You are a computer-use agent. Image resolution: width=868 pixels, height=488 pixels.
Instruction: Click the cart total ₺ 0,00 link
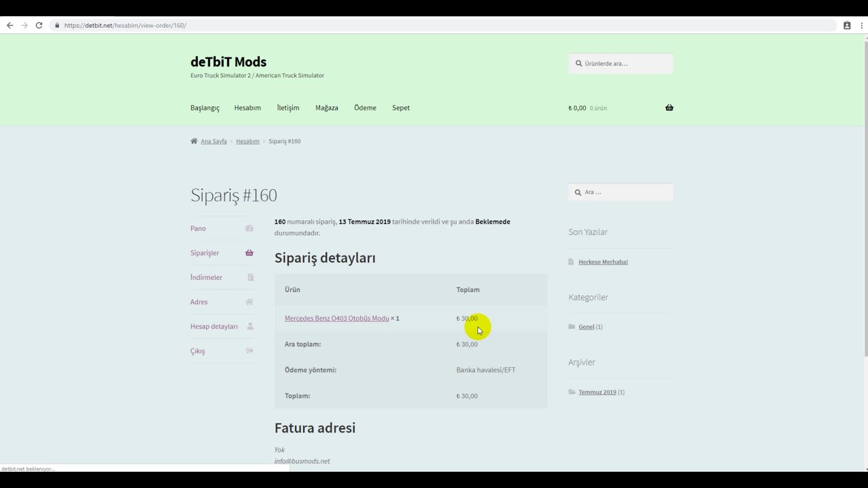pos(577,108)
